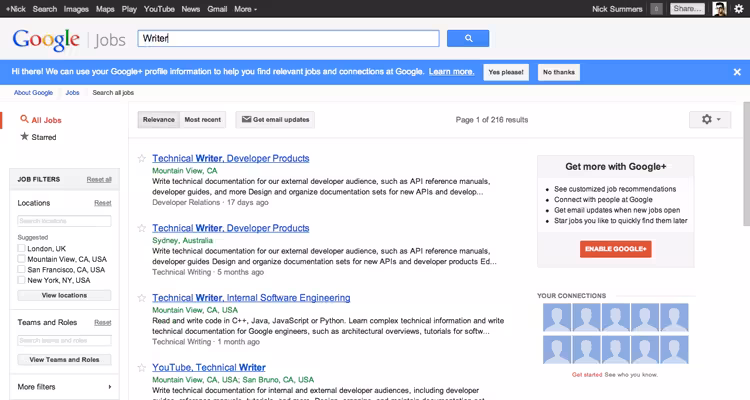Check the San Francisco, CA, USA filter
The height and width of the screenshot is (400, 750).
click(x=21, y=269)
